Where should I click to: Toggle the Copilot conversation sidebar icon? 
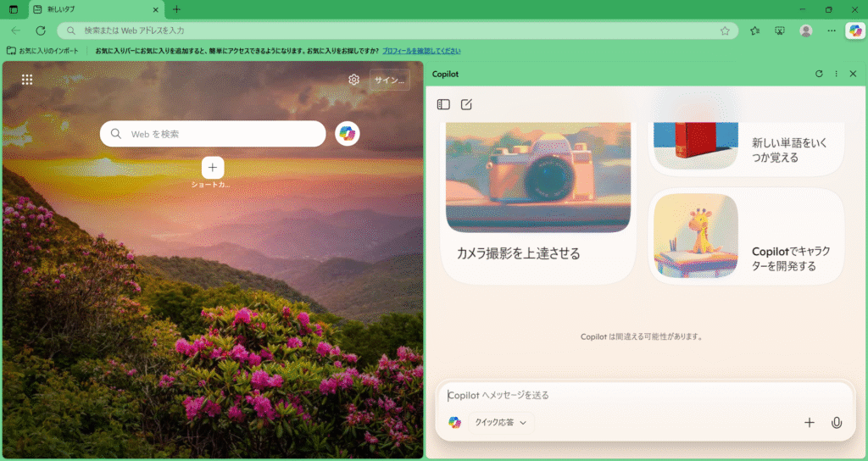coord(443,104)
